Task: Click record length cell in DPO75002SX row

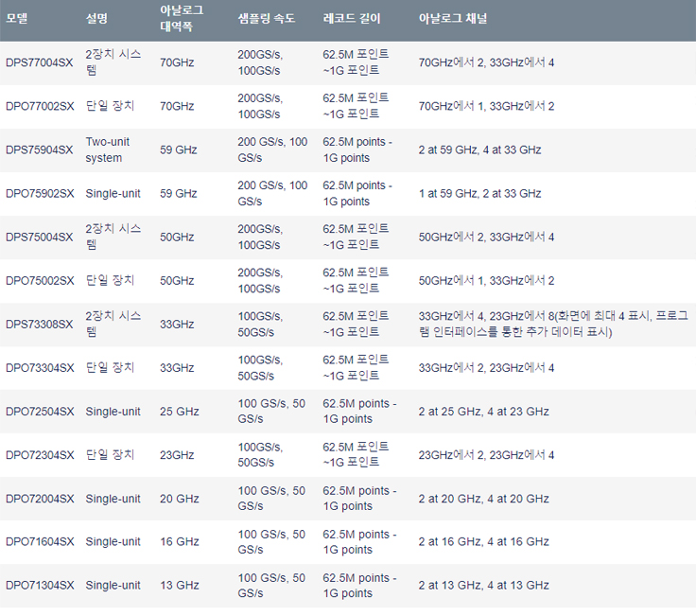Action: (356, 281)
